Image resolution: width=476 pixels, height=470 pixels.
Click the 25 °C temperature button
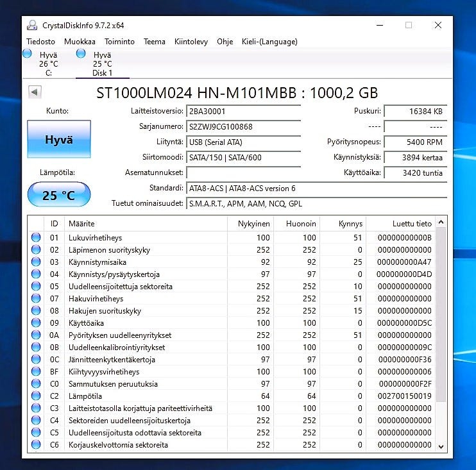pos(58,195)
